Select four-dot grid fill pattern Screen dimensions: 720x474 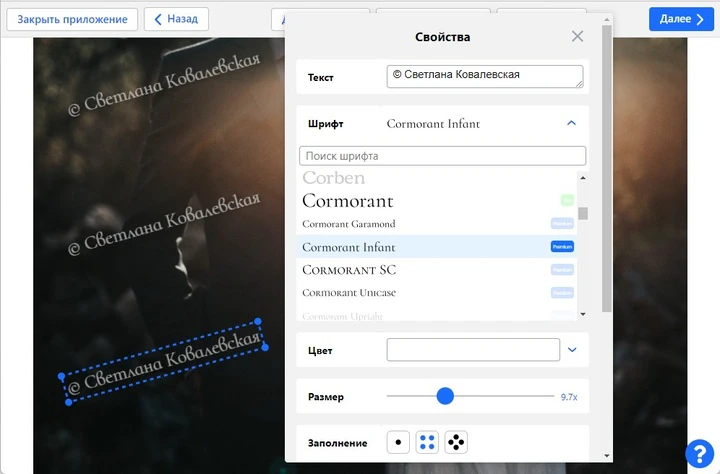point(427,442)
